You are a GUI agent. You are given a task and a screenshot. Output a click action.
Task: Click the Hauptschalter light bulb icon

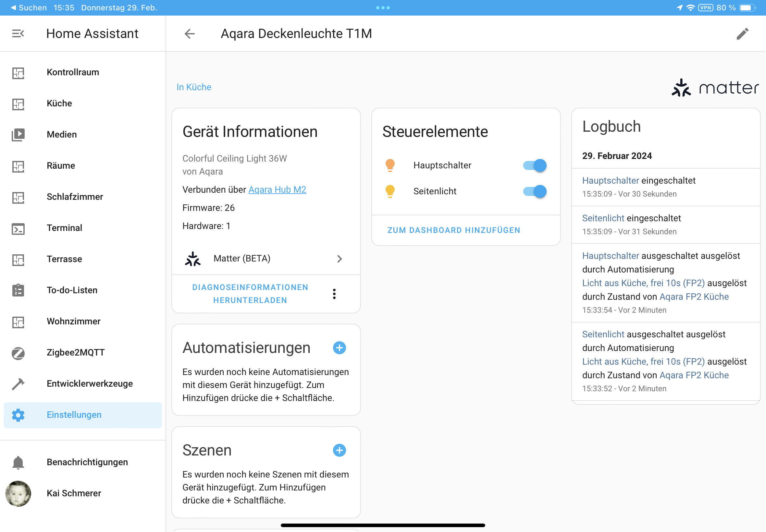pos(390,165)
